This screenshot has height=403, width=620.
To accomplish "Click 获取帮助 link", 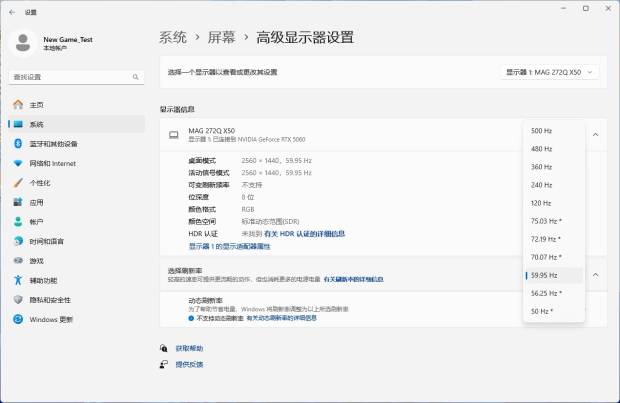I will (x=189, y=348).
